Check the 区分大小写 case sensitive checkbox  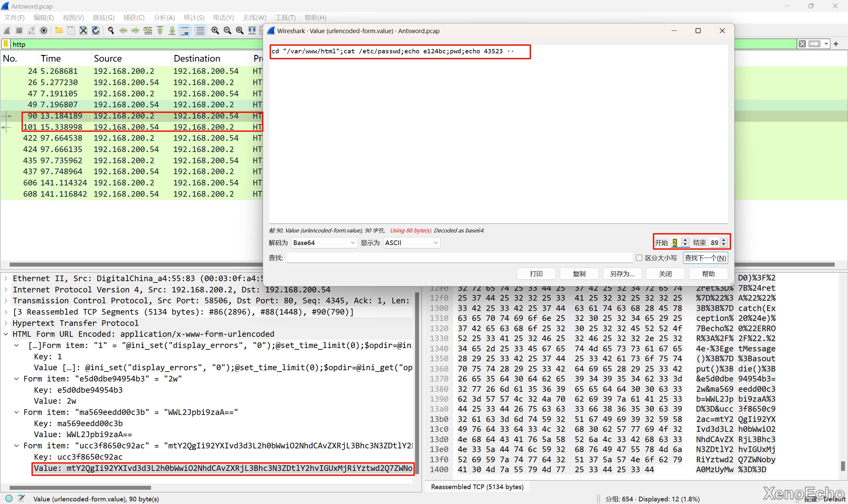(x=639, y=258)
